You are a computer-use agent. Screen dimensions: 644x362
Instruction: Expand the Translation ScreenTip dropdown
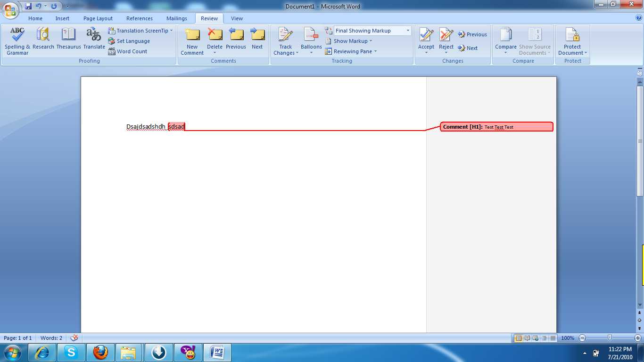coord(171,31)
